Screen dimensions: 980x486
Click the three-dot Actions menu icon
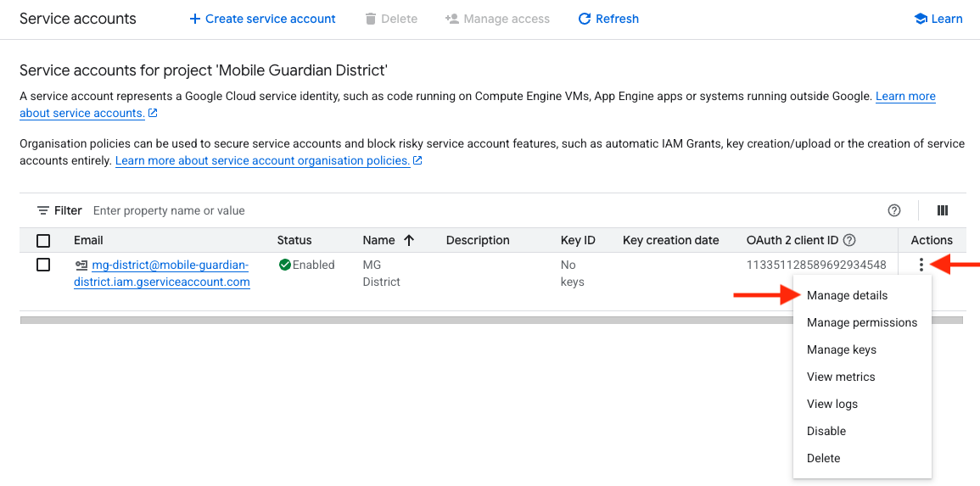921,265
